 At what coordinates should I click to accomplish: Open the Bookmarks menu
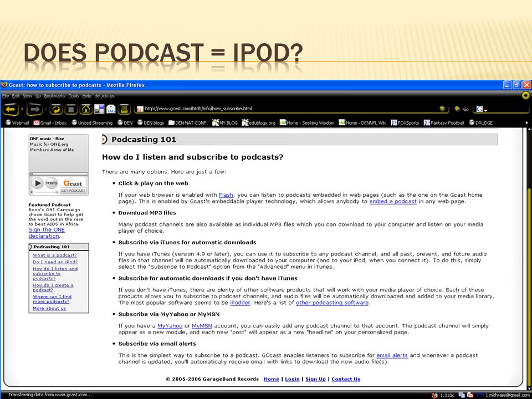click(55, 96)
